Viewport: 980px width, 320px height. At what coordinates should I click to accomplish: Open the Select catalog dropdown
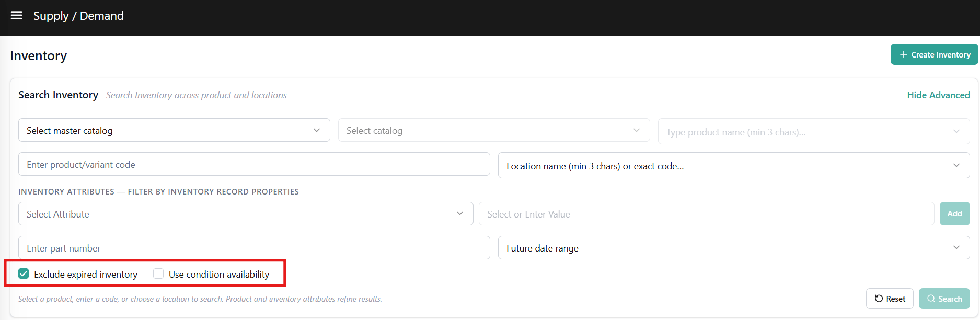click(494, 130)
